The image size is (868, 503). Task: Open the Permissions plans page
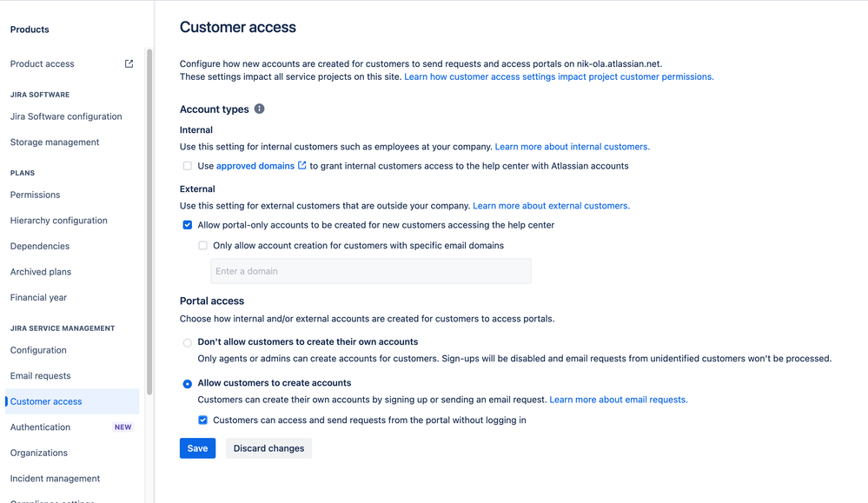(x=35, y=195)
